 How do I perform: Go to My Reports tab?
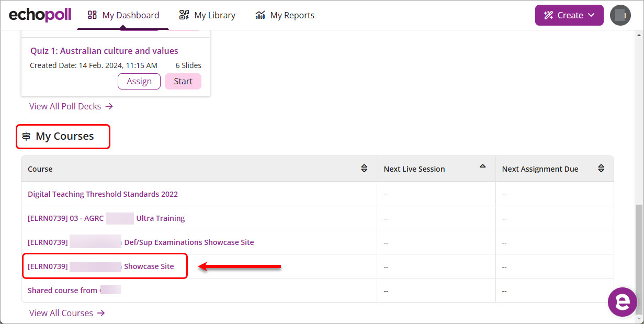pos(285,15)
